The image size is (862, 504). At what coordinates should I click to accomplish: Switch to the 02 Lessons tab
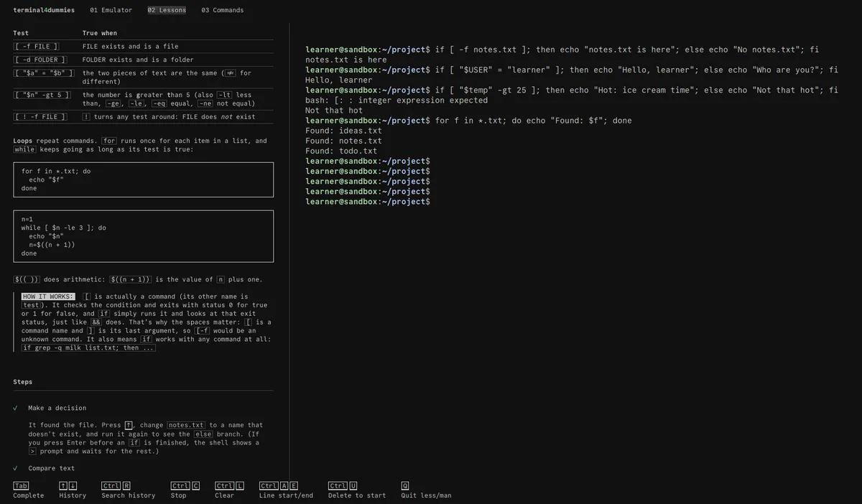point(167,10)
